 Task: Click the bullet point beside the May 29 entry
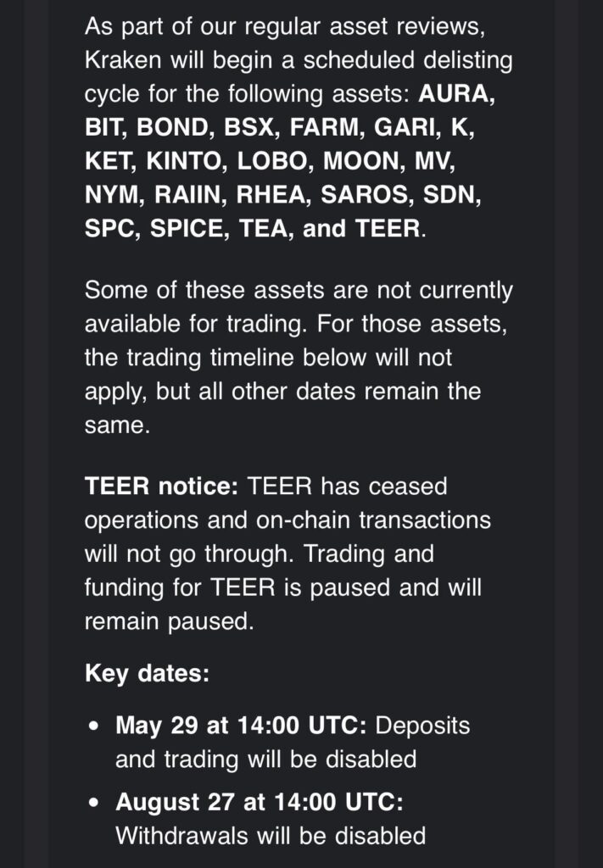pyautogui.click(x=94, y=726)
